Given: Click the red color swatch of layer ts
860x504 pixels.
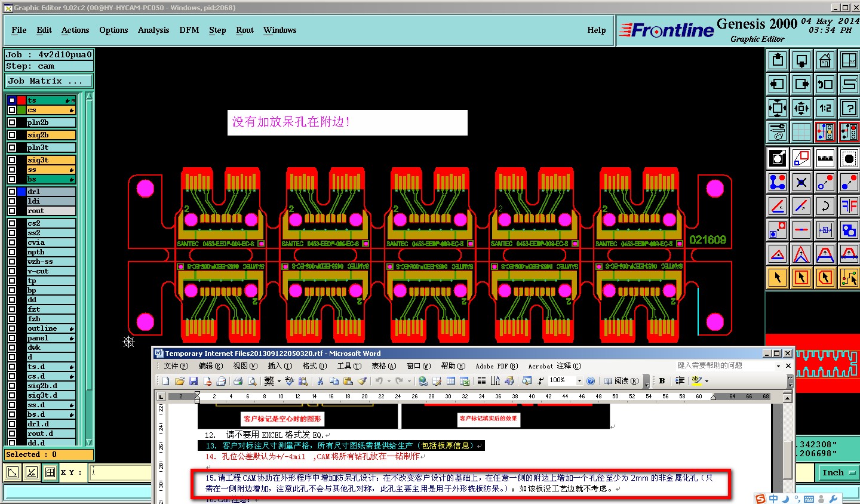Looking at the screenshot, I should 21,100.
